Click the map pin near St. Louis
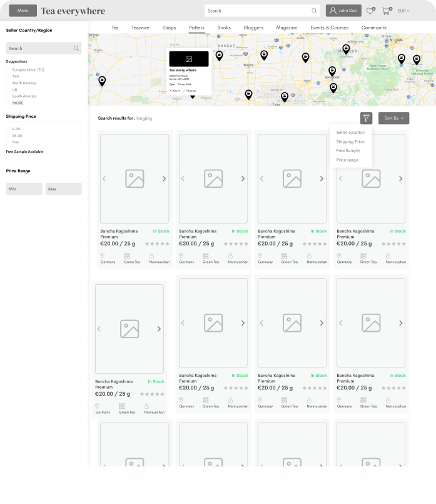 click(x=402, y=59)
